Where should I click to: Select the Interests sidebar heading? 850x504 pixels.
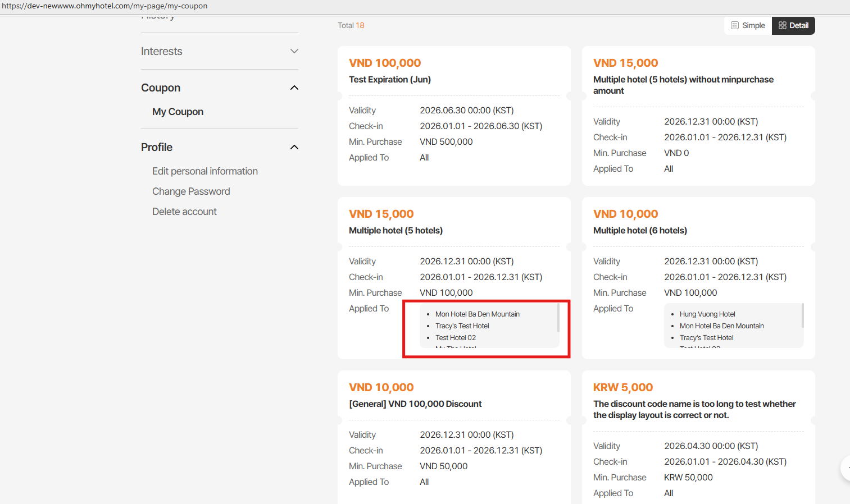[162, 51]
